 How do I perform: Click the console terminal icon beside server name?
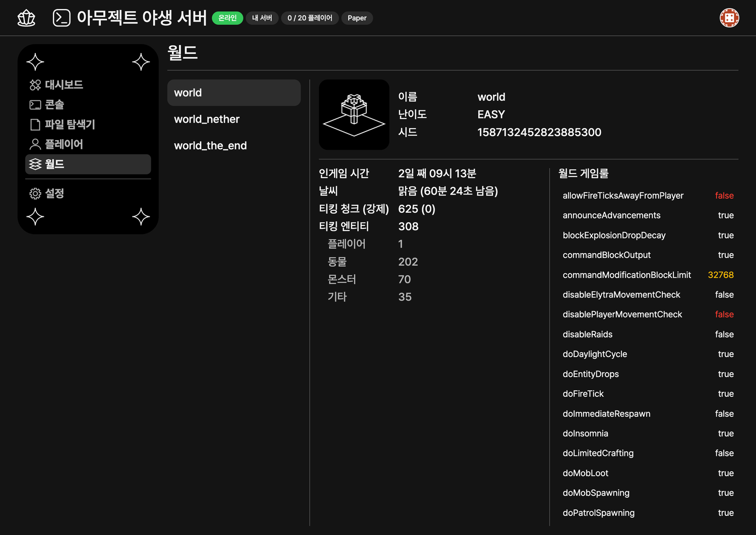[61, 18]
